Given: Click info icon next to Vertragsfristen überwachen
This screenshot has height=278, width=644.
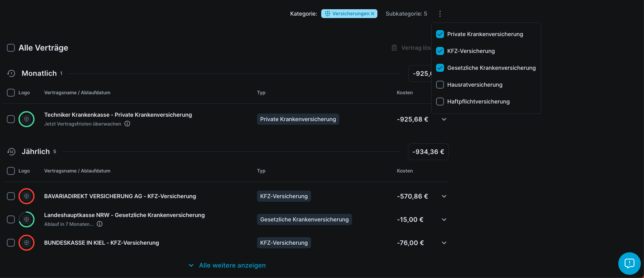Looking at the screenshot, I should coord(127,124).
